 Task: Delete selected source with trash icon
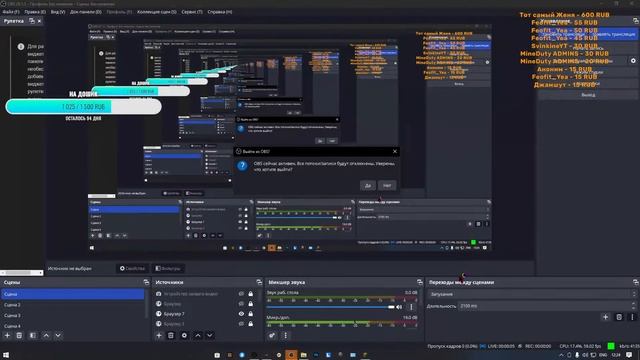pyautogui.click(x=171, y=336)
